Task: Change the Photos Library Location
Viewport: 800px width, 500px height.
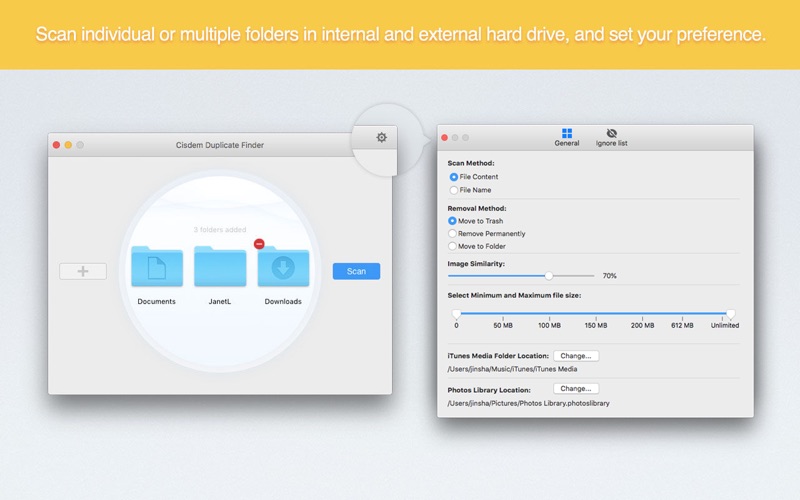Action: (576, 388)
